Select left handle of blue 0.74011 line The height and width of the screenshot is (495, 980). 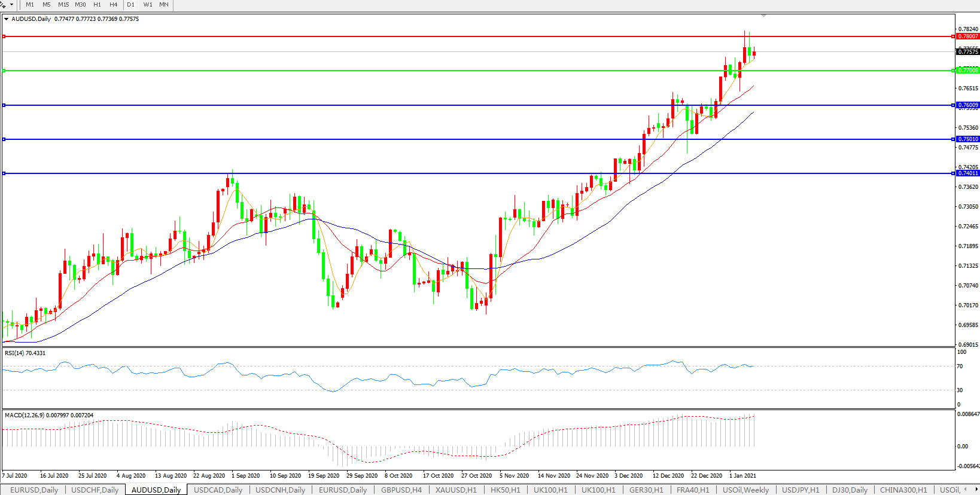(x=4, y=173)
